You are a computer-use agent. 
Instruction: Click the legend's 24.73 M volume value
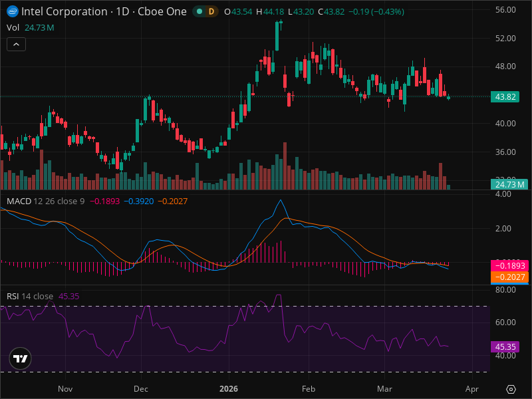tap(39, 27)
